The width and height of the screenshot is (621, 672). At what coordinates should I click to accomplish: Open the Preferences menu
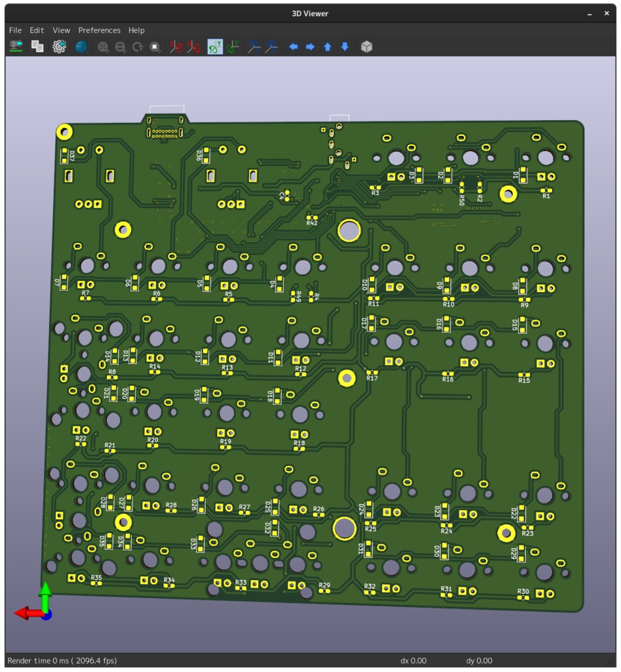99,30
